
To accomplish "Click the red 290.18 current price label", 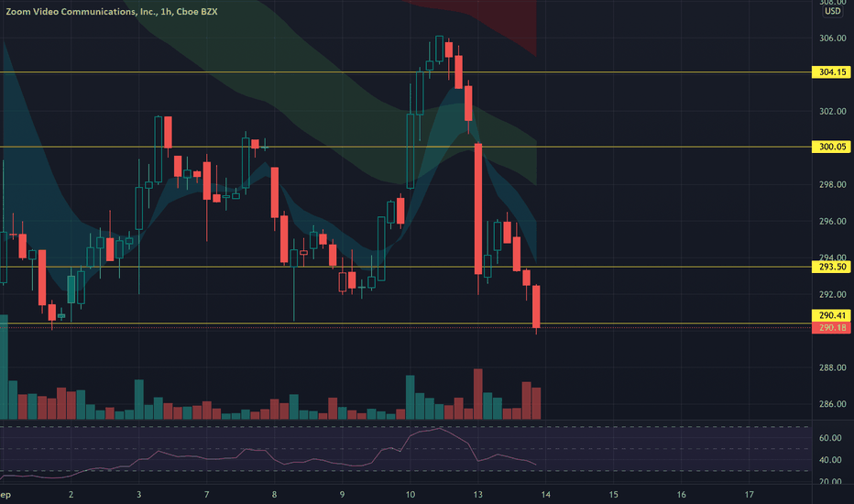I will (x=831, y=327).
